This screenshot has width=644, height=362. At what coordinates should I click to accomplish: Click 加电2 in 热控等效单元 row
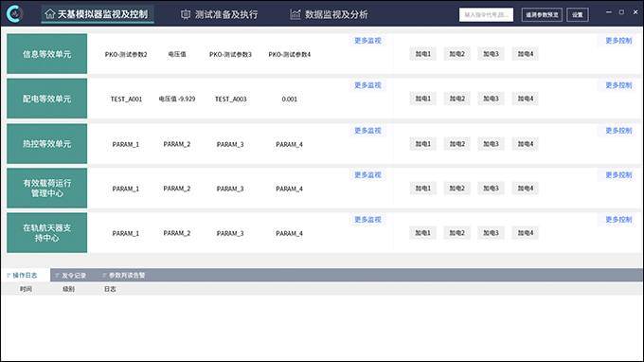457,144
